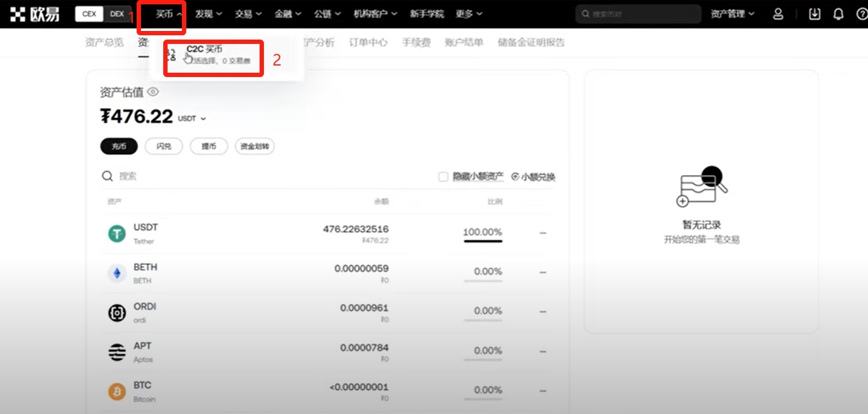868x414 pixels.
Task: Click the <0.00000001 BTC balance
Action: [359, 387]
